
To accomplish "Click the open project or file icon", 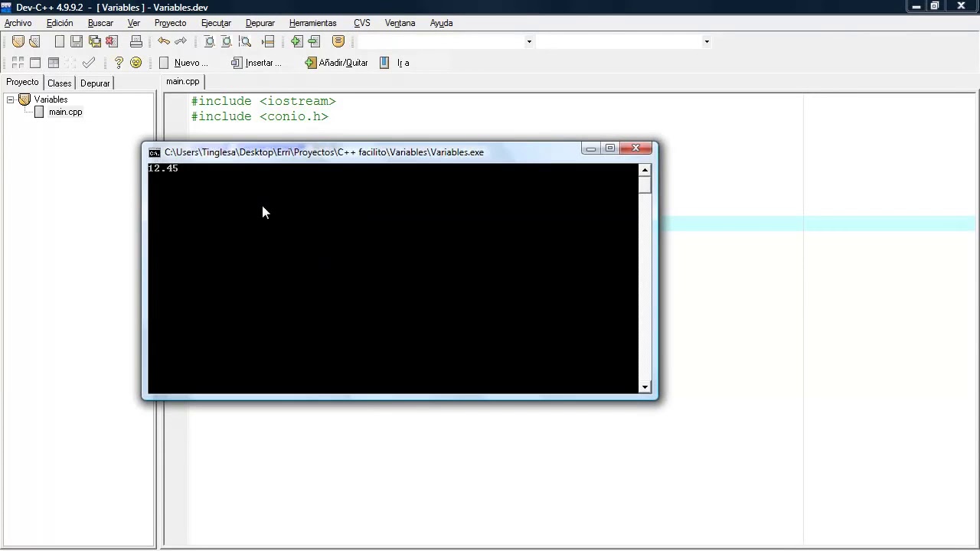I will tap(34, 41).
